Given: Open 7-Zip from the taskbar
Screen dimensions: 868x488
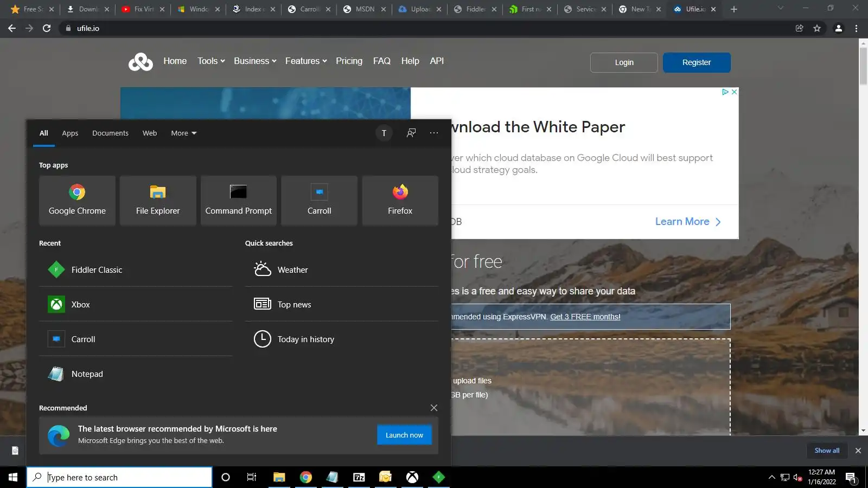Looking at the screenshot, I should click(359, 477).
